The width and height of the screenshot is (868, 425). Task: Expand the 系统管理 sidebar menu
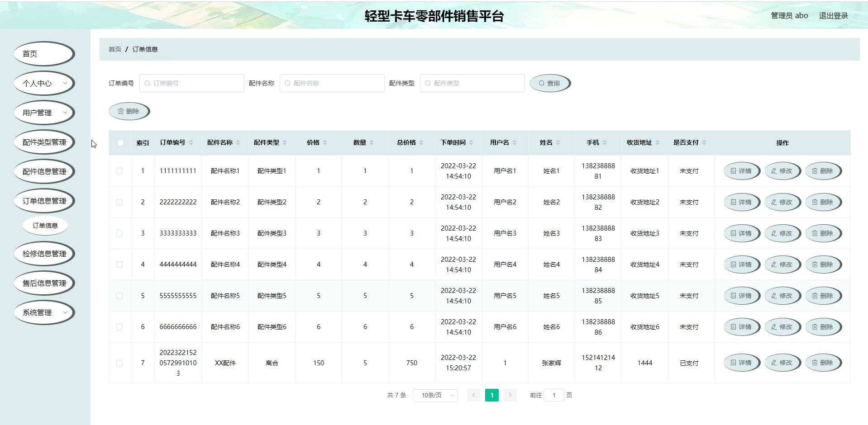[x=44, y=312]
